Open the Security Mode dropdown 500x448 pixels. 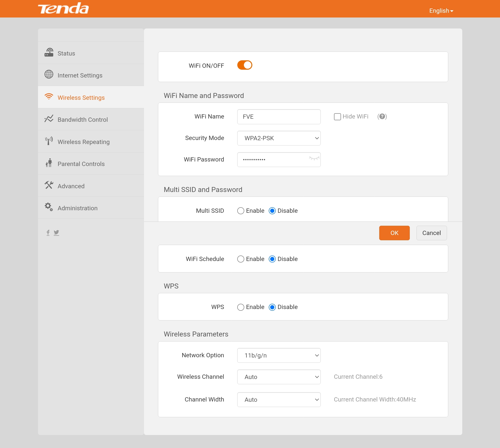pyautogui.click(x=279, y=138)
